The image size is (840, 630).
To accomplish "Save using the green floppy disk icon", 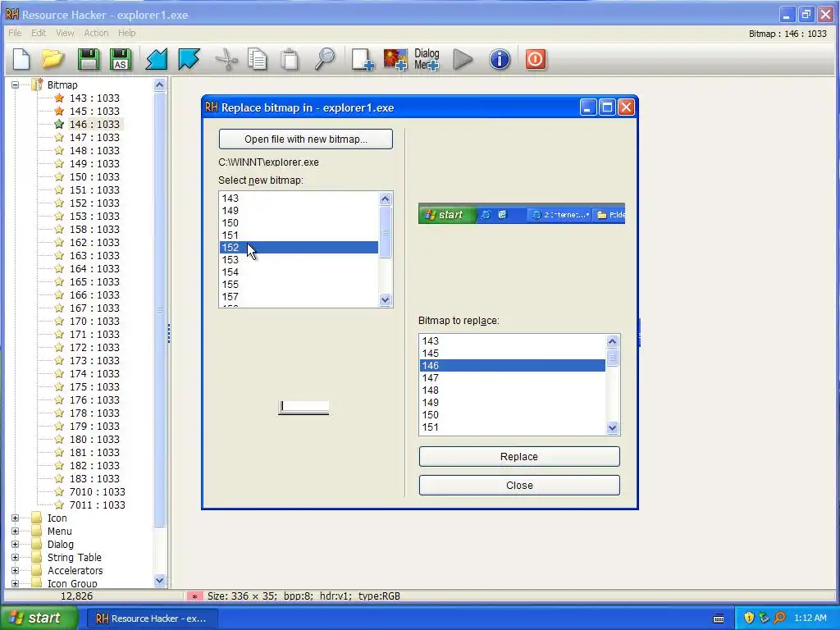I will (x=89, y=59).
